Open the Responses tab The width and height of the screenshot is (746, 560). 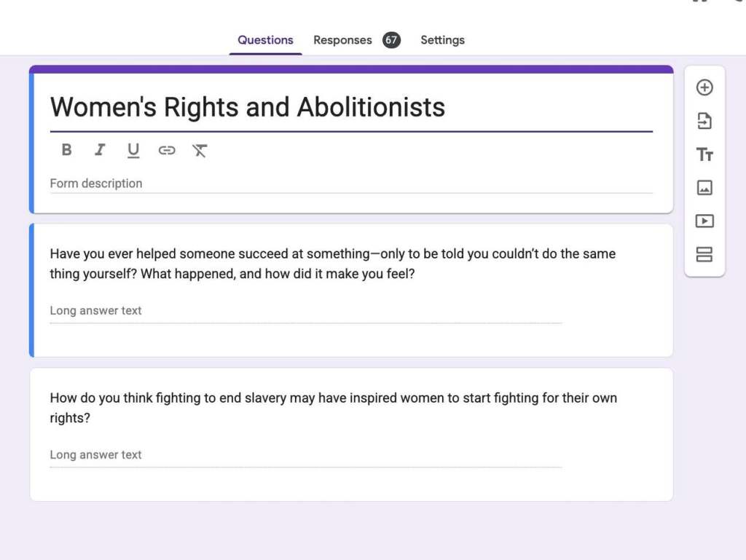click(x=342, y=40)
